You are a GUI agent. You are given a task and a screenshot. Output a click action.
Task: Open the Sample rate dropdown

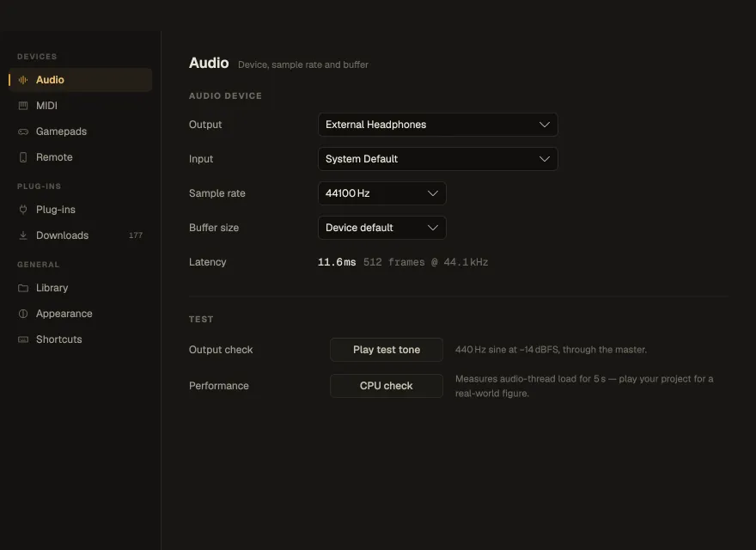(381, 193)
